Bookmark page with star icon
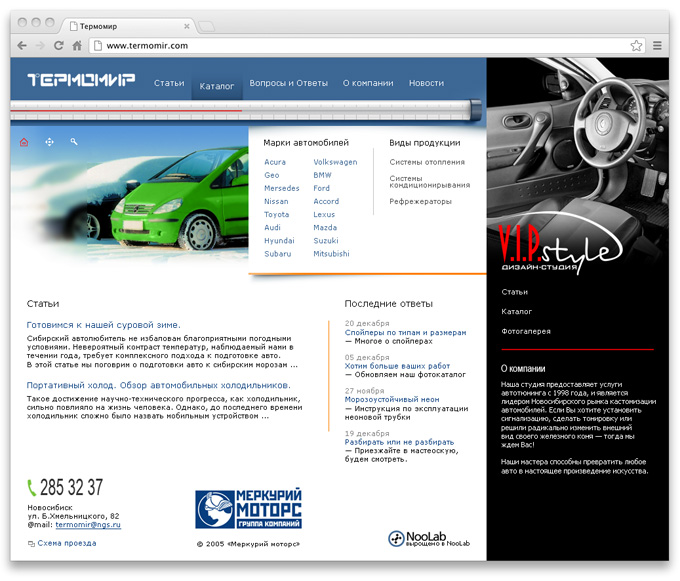Screen dimensions: 680x581 636,45
